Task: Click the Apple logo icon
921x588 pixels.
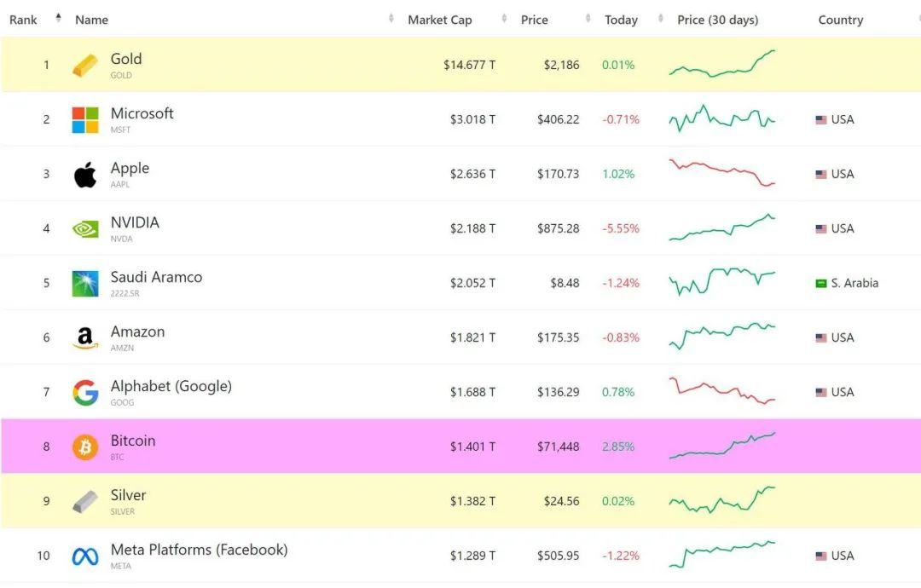Action: pyautogui.click(x=85, y=175)
